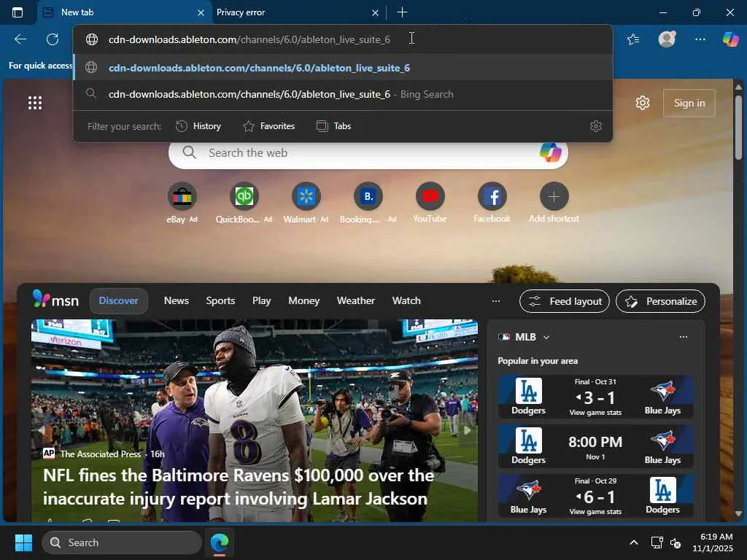Open MLB card more options
The image size is (747, 560).
coord(683,337)
